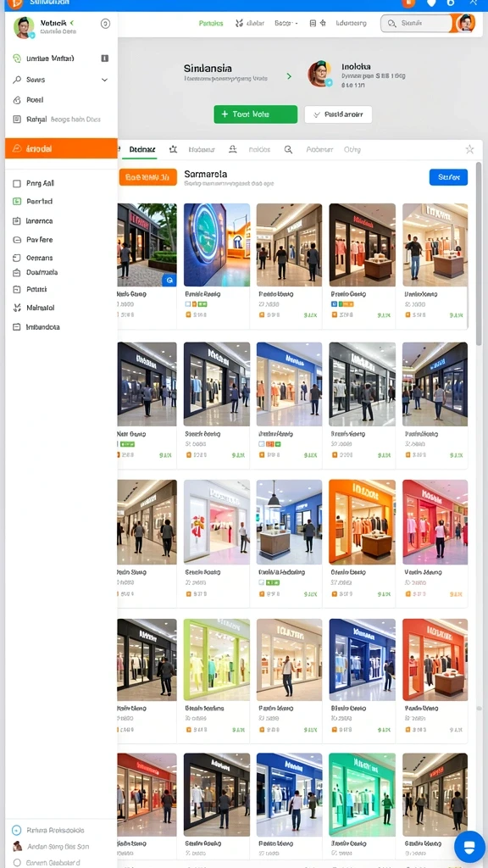488x868 pixels.
Task: Click the vertical scrollbar beside the grid
Action: 479,254
